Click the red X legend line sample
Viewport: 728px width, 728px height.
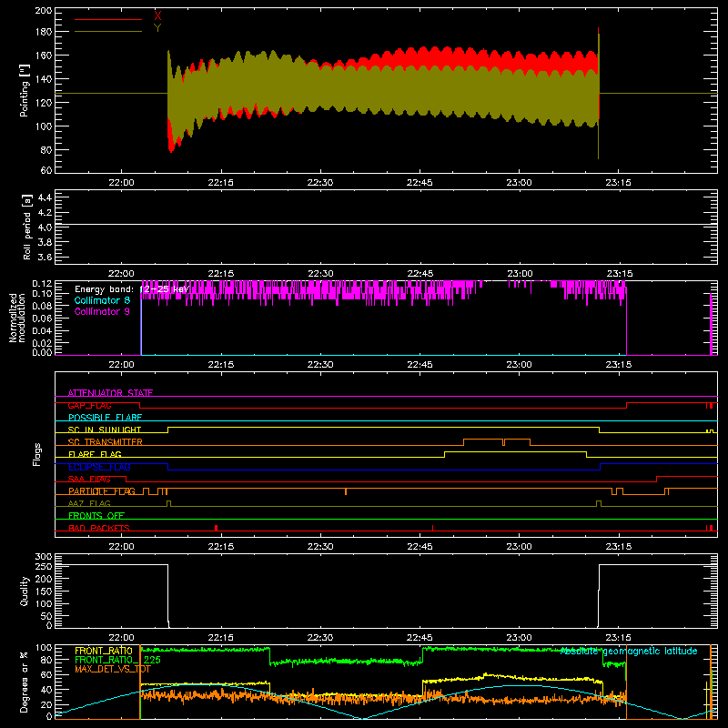coord(108,19)
